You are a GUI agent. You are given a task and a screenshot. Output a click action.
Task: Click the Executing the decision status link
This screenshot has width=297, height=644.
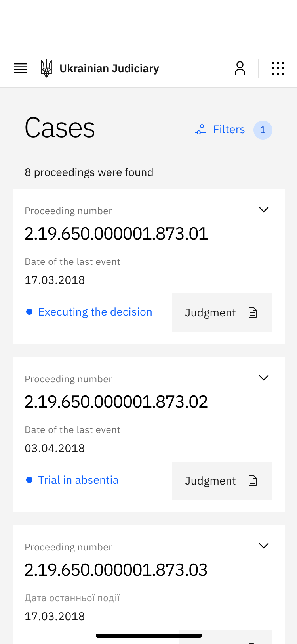tap(95, 312)
